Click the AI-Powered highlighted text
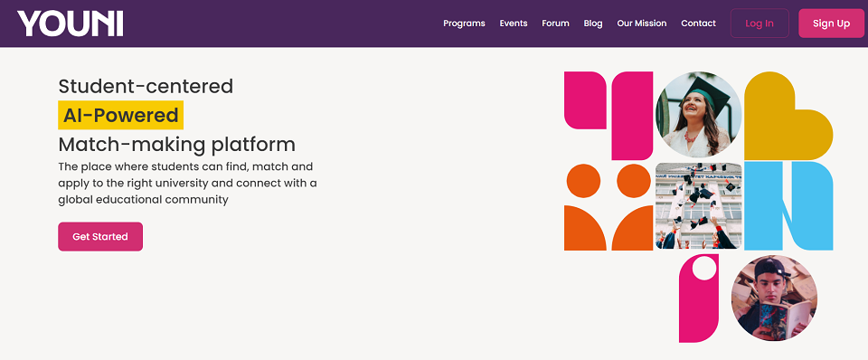 [120, 115]
